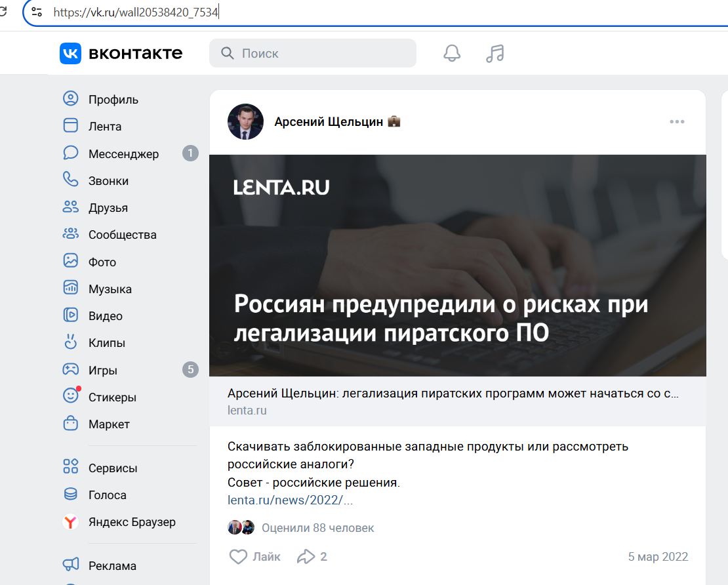Open Мессенджер menu label

(123, 153)
